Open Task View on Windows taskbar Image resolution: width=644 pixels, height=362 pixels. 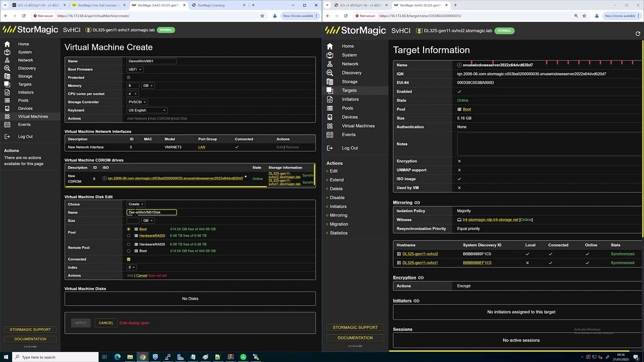pyautogui.click(x=105, y=357)
